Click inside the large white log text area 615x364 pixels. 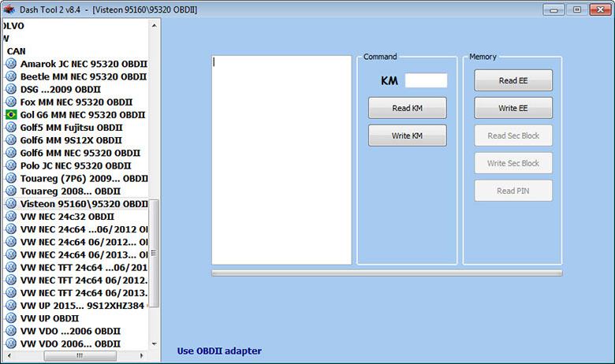click(x=281, y=160)
